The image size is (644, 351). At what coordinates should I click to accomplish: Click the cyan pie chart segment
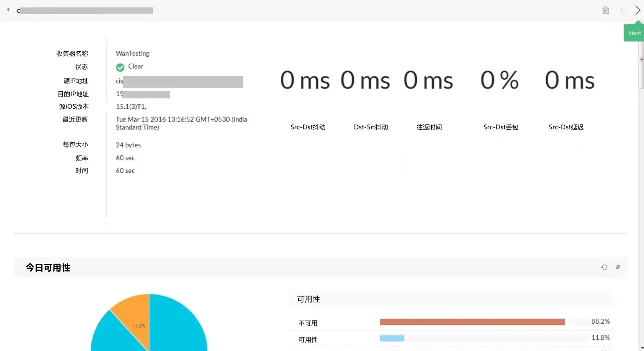[x=178, y=327]
